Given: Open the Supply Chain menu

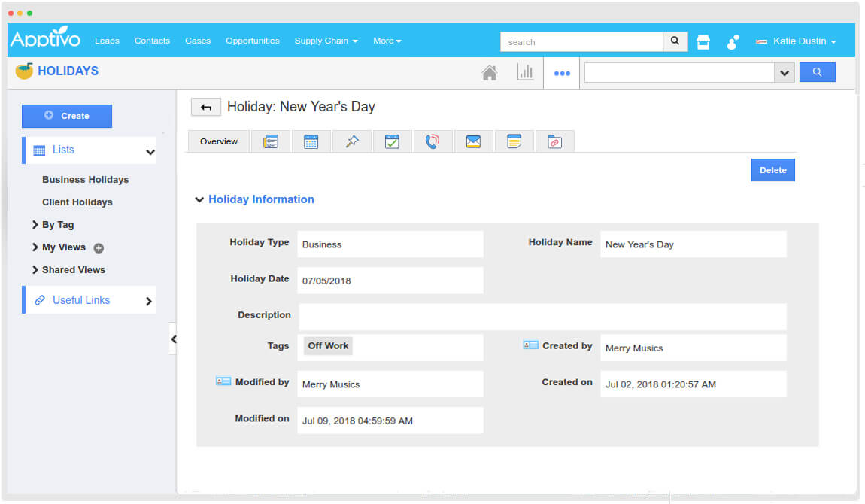Looking at the screenshot, I should (x=326, y=41).
